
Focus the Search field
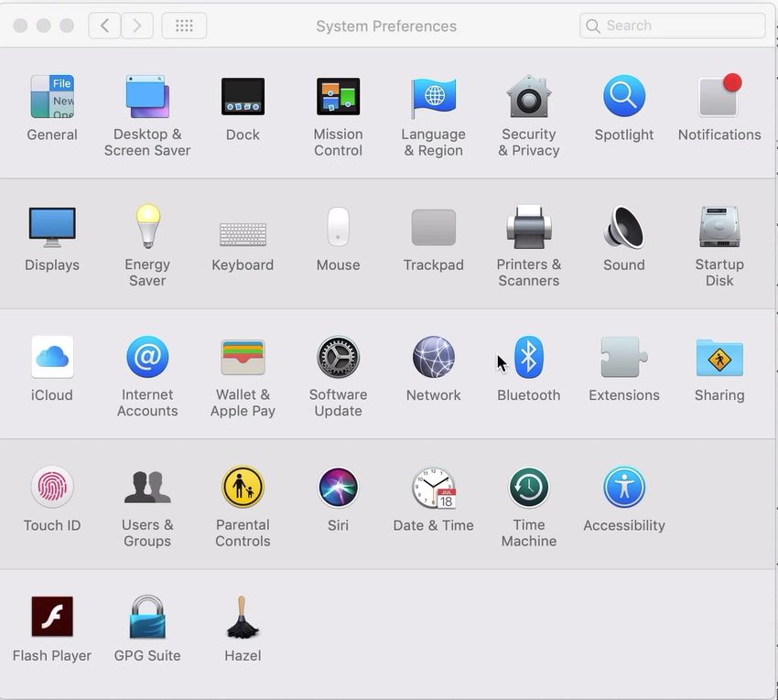click(673, 26)
